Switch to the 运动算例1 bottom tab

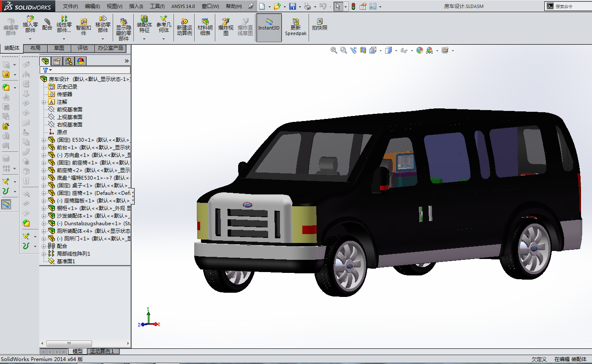102,351
